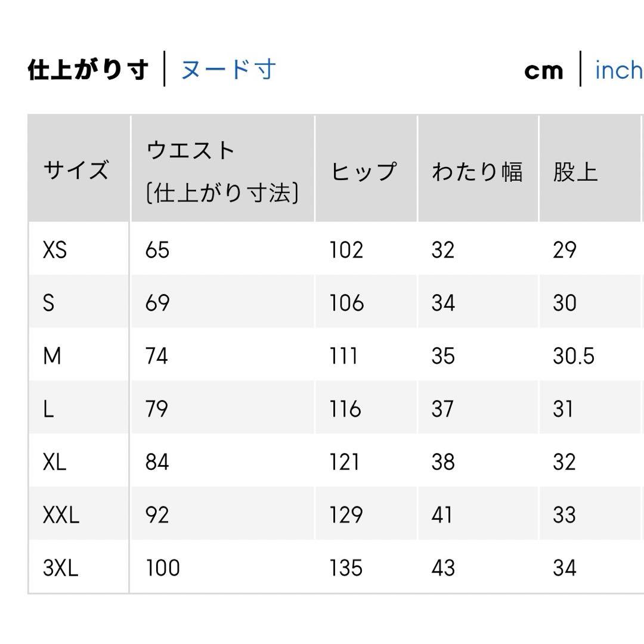This screenshot has width=644, height=644.
Task: Click the サイズ column header
Action: coord(76,171)
